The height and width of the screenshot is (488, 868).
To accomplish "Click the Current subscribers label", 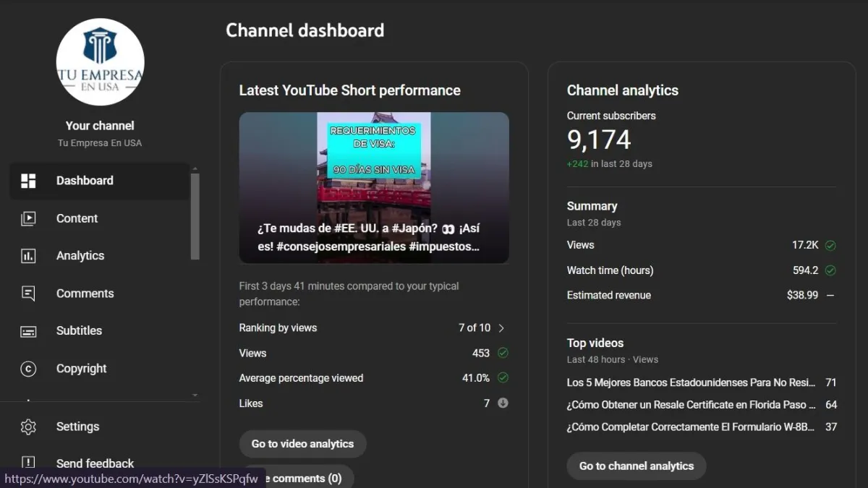I will click(611, 116).
